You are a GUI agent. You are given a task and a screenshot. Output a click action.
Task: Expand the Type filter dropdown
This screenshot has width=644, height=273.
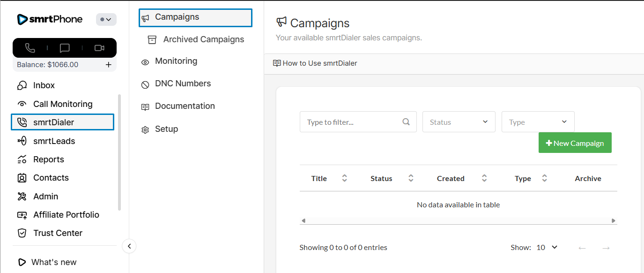click(538, 122)
